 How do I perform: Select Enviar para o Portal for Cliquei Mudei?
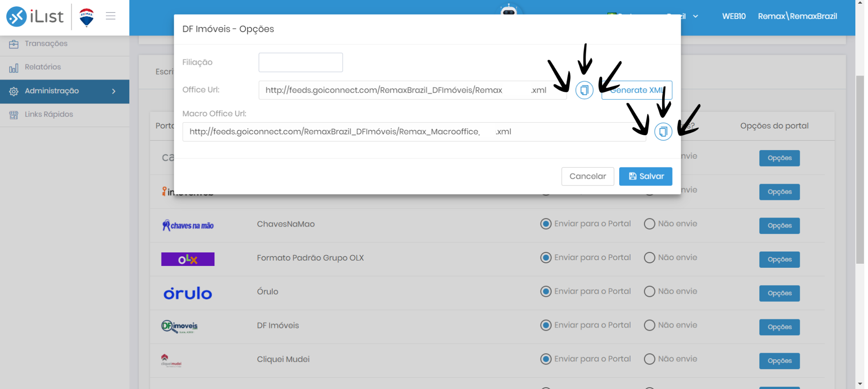(546, 359)
